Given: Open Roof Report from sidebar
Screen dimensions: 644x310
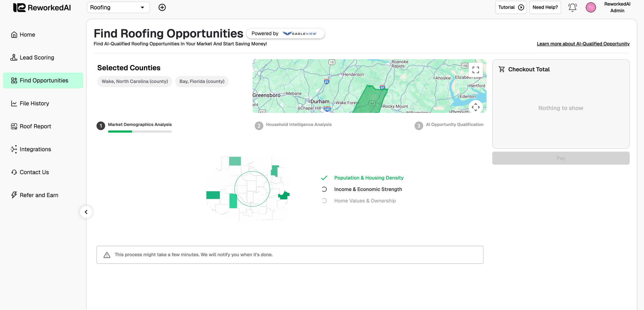Looking at the screenshot, I should [x=35, y=126].
